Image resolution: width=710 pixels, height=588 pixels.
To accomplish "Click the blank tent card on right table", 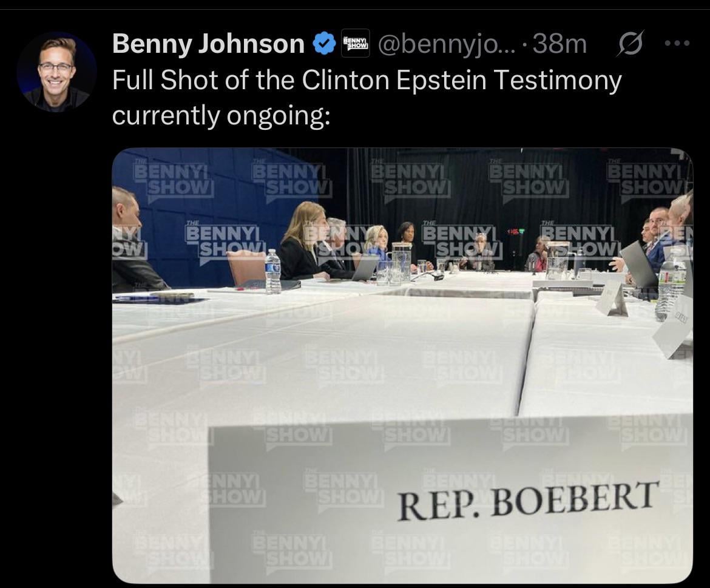I will [x=611, y=298].
